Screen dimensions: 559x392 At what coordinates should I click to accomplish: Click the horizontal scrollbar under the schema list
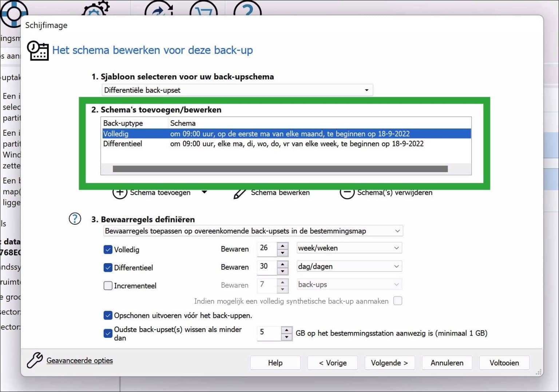point(280,169)
